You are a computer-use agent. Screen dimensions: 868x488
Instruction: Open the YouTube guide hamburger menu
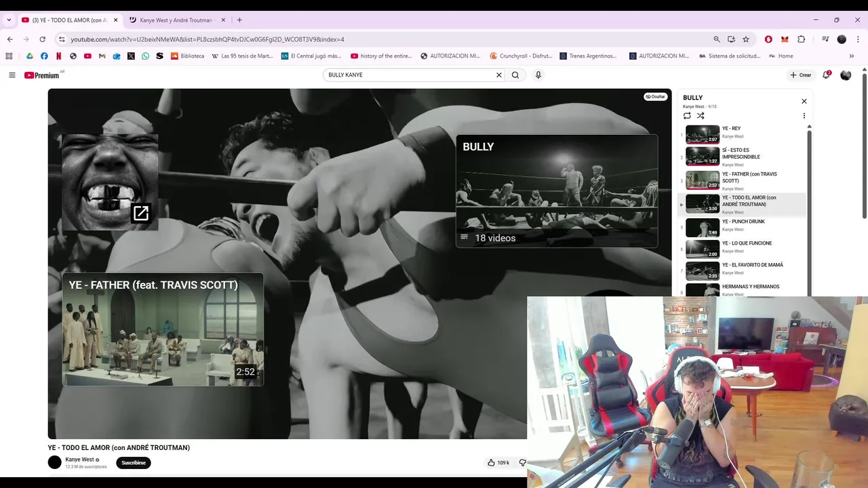pyautogui.click(x=12, y=75)
